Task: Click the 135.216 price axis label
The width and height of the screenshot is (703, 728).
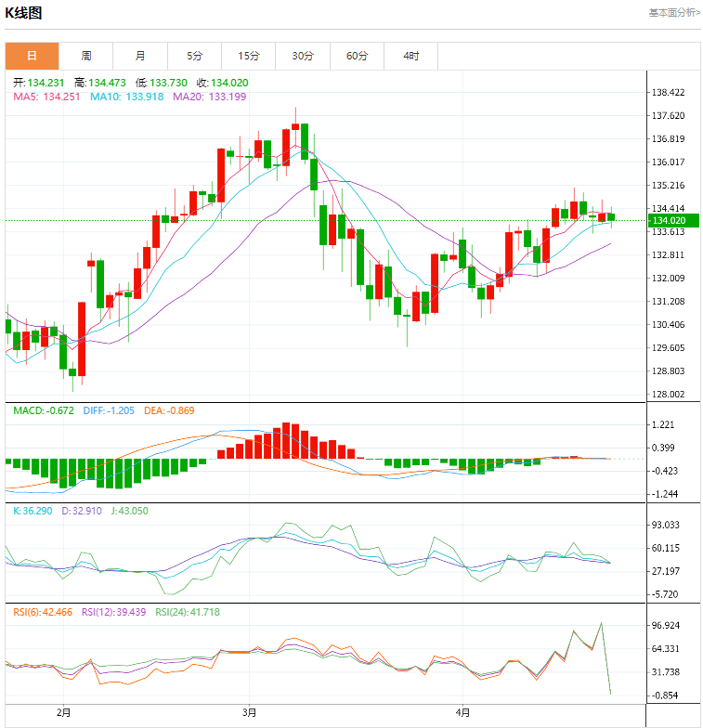Action: coord(669,186)
